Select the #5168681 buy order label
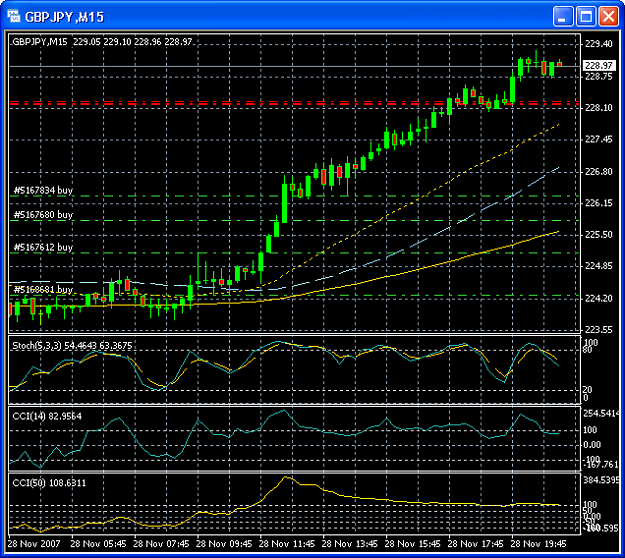The height and width of the screenshot is (558, 625). tap(43, 289)
